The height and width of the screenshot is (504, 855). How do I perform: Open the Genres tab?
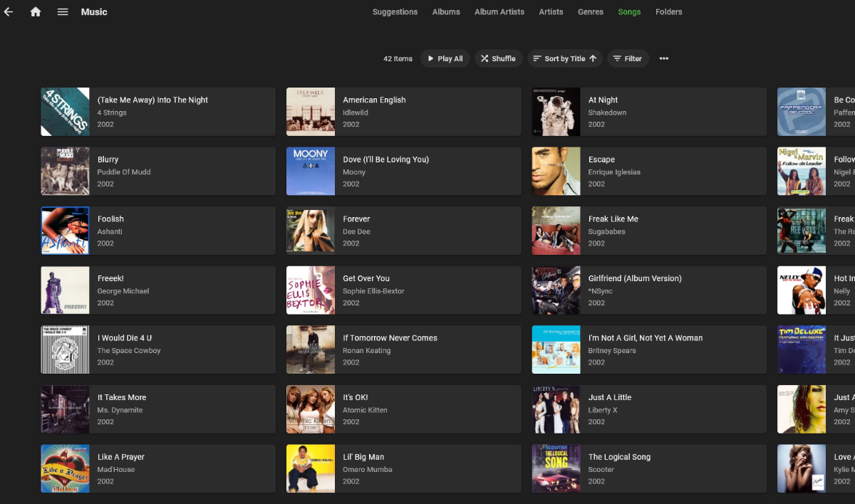[x=591, y=12]
